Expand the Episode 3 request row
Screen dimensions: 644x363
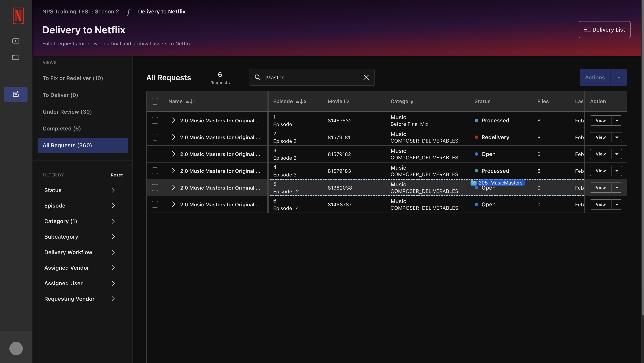pyautogui.click(x=174, y=170)
